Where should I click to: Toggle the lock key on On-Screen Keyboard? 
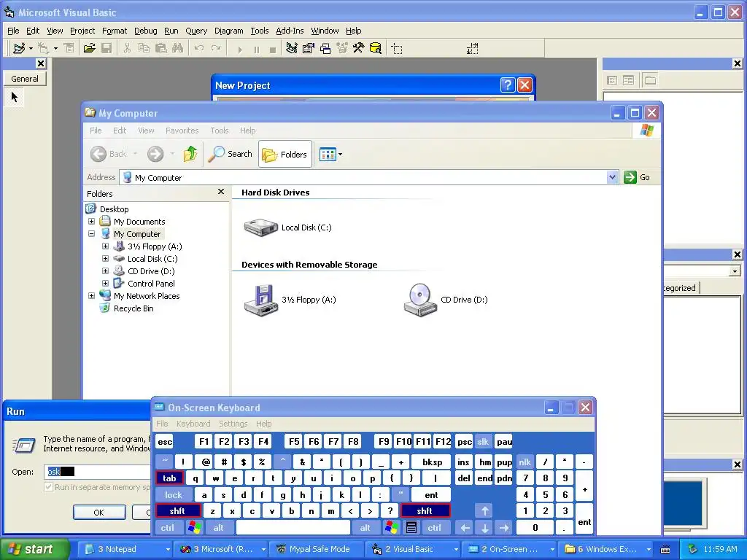coord(174,495)
